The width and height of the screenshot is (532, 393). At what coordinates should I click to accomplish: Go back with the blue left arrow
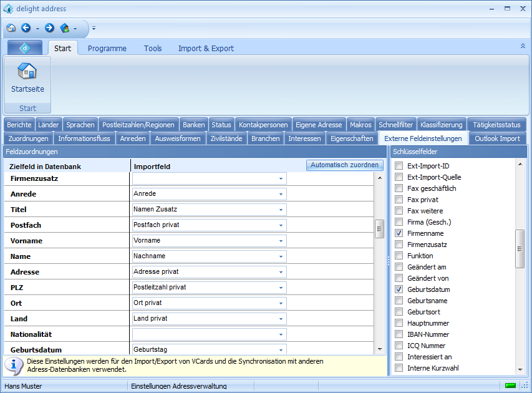(x=26, y=28)
